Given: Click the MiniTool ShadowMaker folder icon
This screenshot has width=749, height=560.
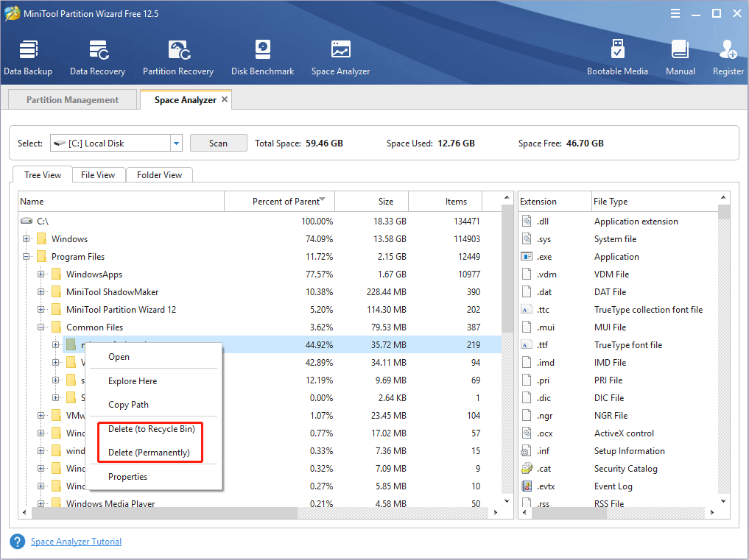Looking at the screenshot, I should (x=57, y=291).
